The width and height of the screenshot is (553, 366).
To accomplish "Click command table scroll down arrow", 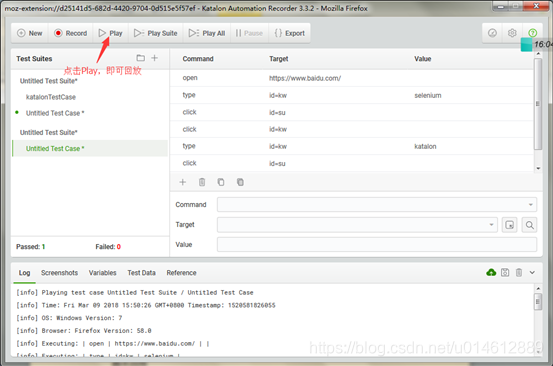I will tap(538, 168).
